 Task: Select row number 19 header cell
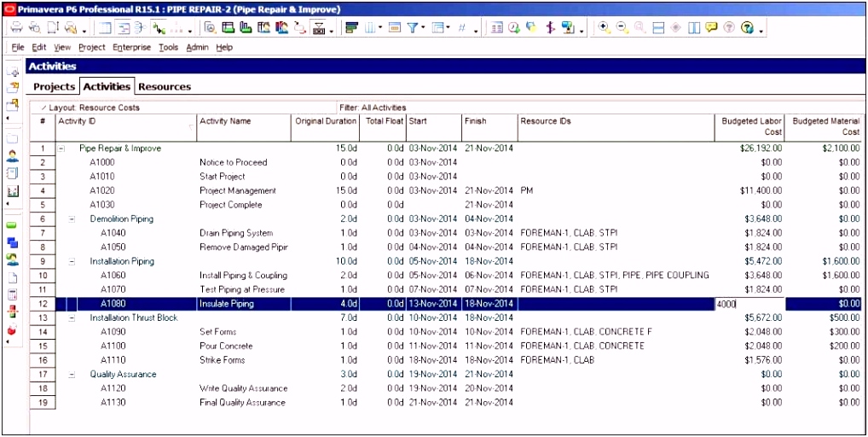pos(43,403)
